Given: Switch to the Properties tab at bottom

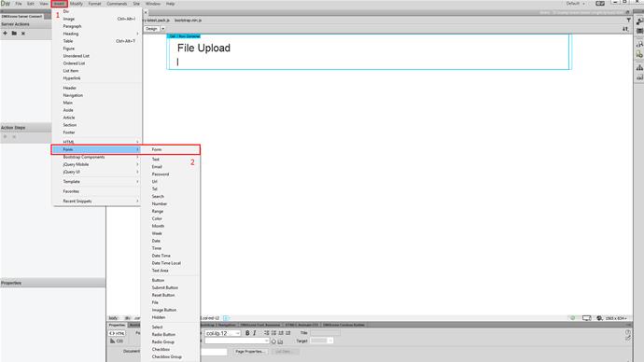Looking at the screenshot, I should pos(117,325).
